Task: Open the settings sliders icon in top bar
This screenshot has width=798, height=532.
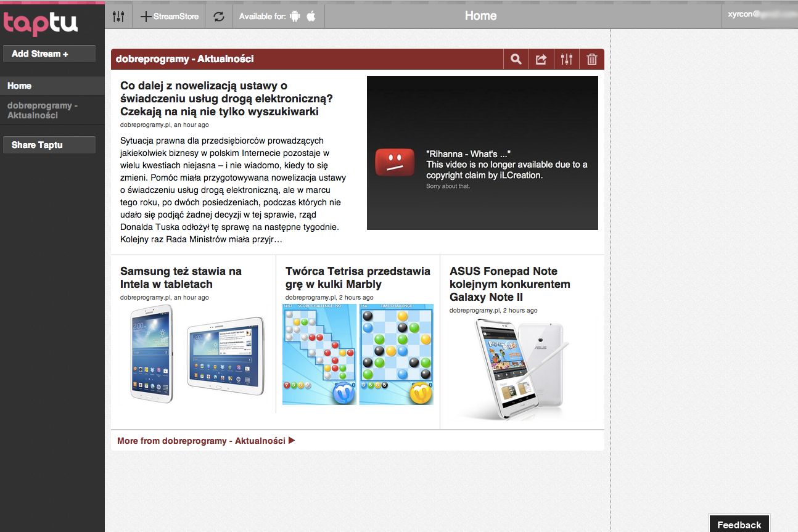Action: pos(119,17)
